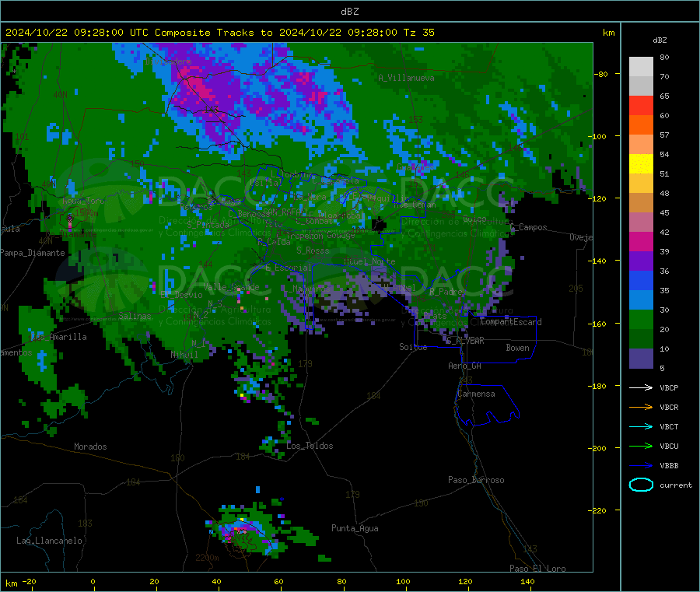The width and height of the screenshot is (700, 592).
Task: Select the light orange 54–57 dBZ swatch
Action: [641, 144]
